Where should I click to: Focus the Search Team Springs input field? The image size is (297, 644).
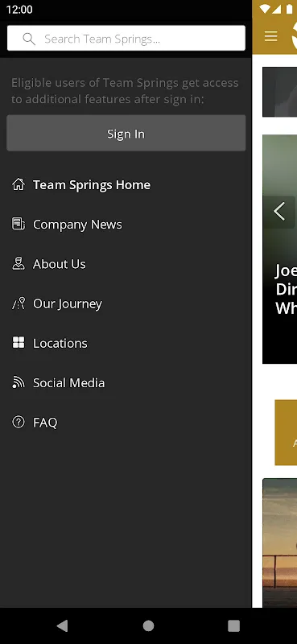tap(126, 38)
